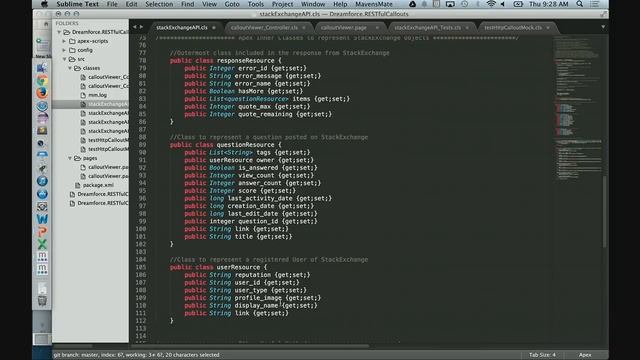
Task: Collapse the pages folder arrow
Action: tap(70, 158)
